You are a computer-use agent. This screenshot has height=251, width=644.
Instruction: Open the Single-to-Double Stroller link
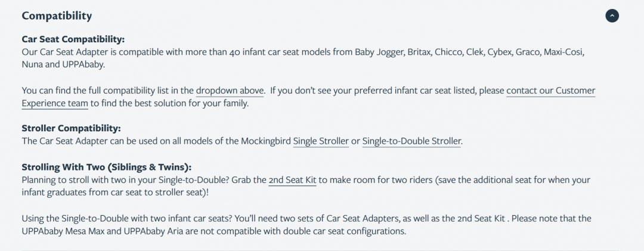click(411, 141)
